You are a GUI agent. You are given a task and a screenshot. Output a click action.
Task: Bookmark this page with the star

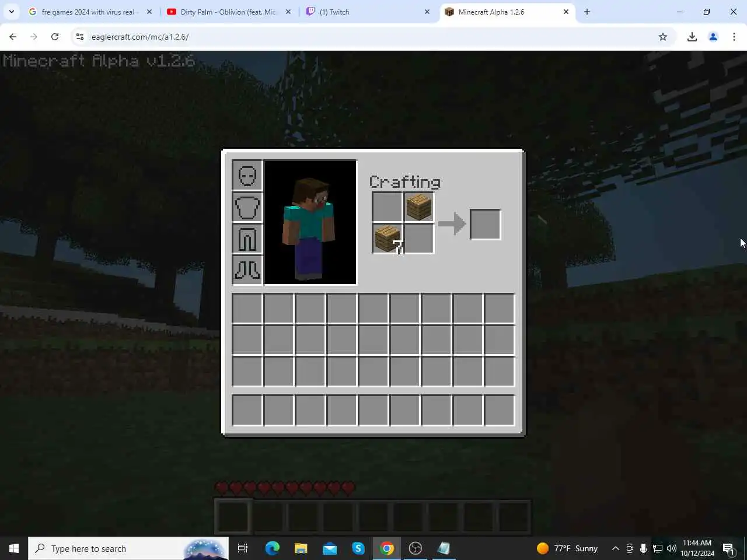663,37
